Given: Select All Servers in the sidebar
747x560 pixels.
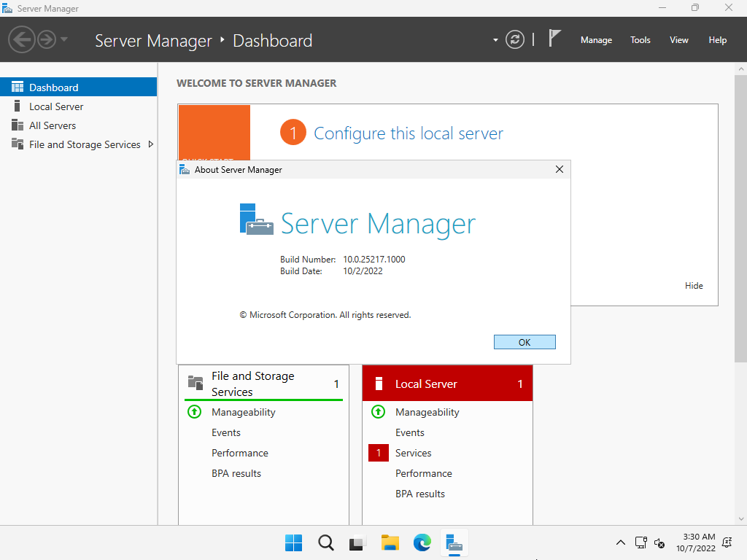Looking at the screenshot, I should (78, 125).
